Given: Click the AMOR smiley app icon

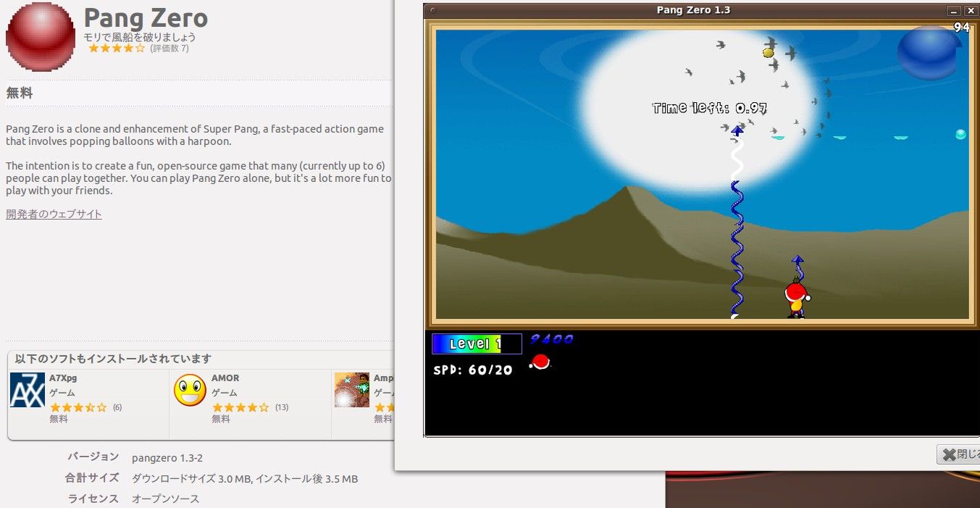Looking at the screenshot, I should point(190,390).
